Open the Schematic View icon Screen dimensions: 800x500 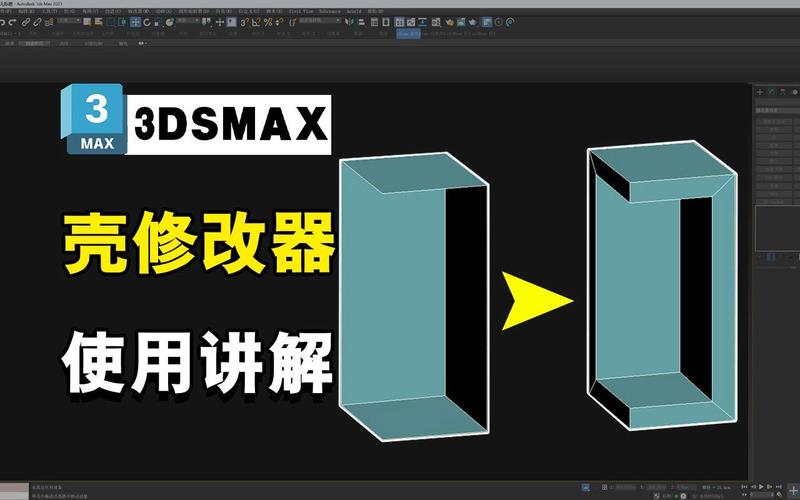[x=422, y=22]
